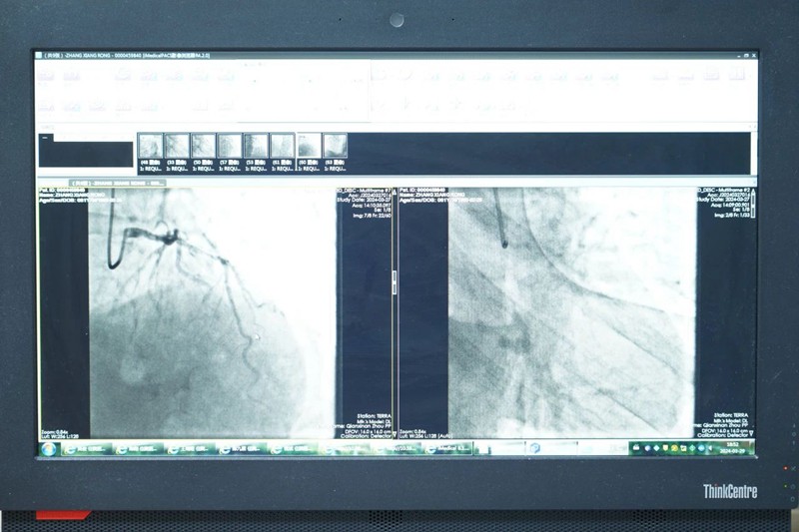The image size is (799, 532).
Task: Select the small tab above the left viewport
Action: (x=80, y=184)
